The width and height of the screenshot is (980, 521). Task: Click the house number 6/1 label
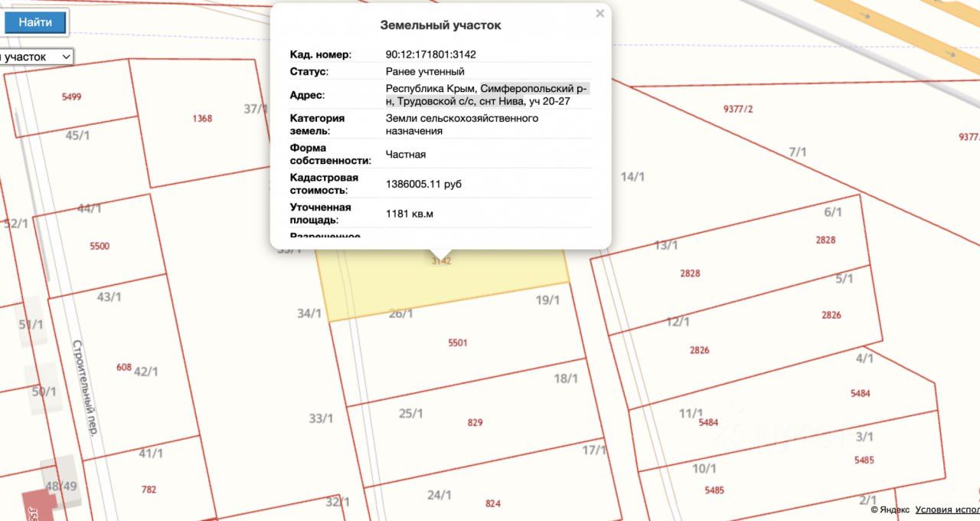coord(833,212)
